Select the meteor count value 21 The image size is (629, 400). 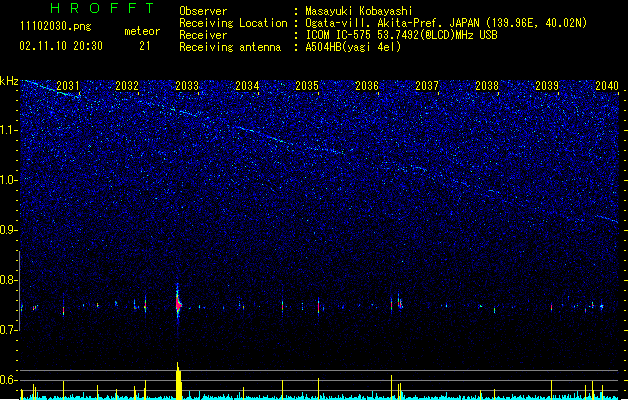pyautogui.click(x=145, y=46)
